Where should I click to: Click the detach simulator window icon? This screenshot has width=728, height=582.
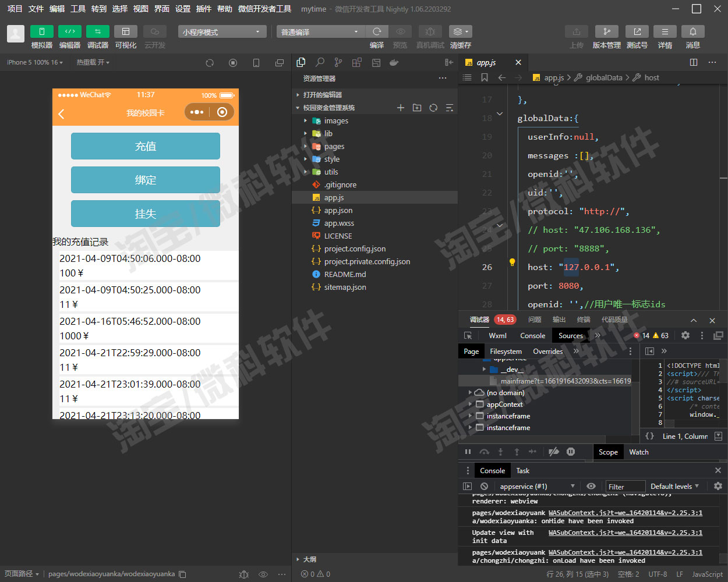pyautogui.click(x=280, y=63)
